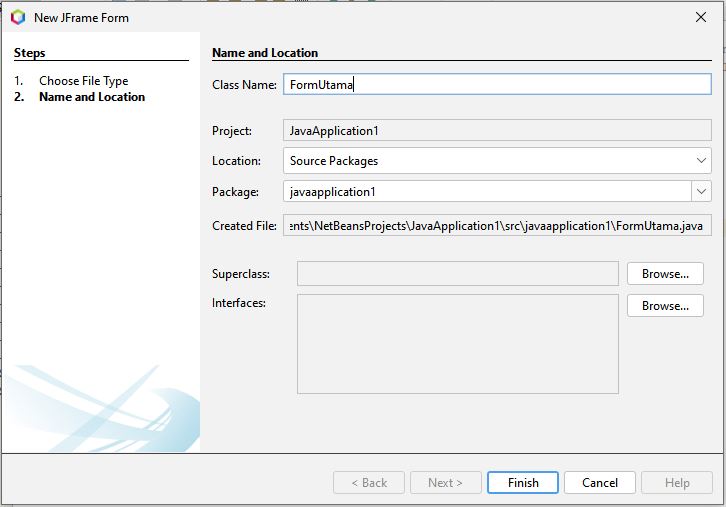
Task: Click the NetBeans logo in title bar
Action: click(x=17, y=17)
